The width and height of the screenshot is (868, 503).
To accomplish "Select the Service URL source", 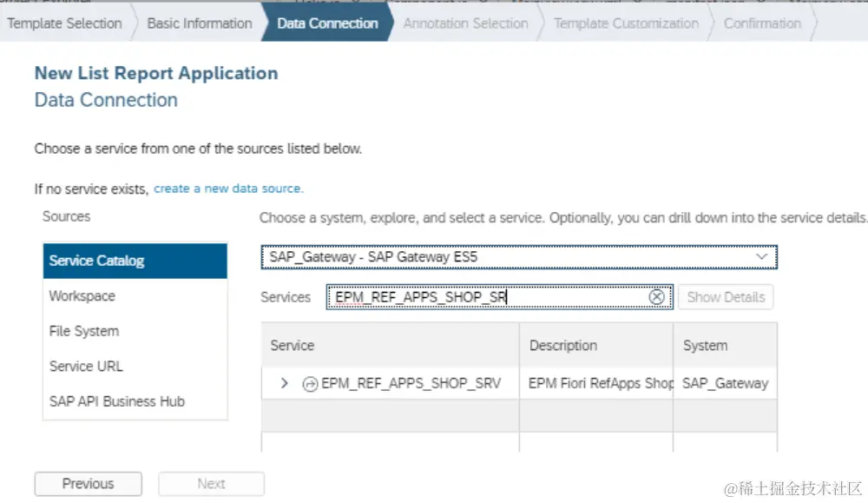I will pyautogui.click(x=135, y=367).
